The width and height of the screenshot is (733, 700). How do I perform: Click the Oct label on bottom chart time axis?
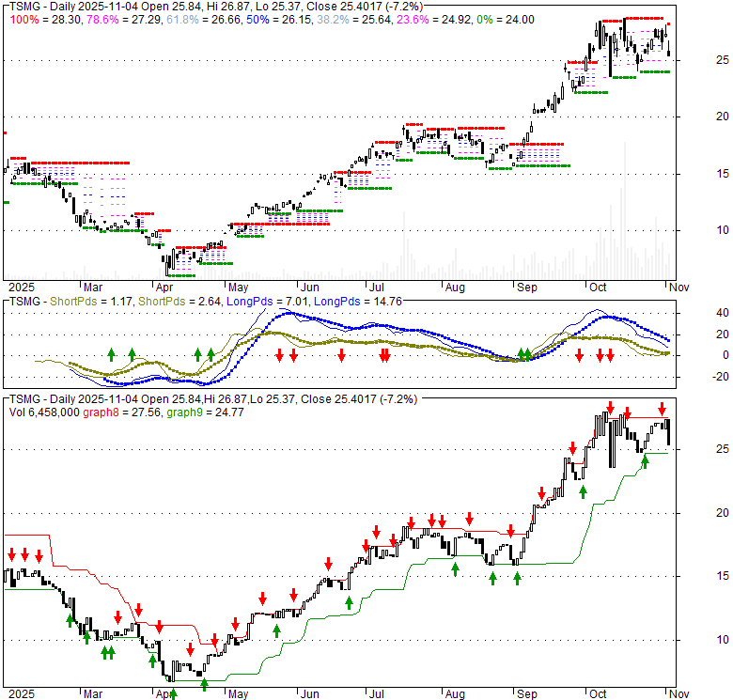coord(598,694)
